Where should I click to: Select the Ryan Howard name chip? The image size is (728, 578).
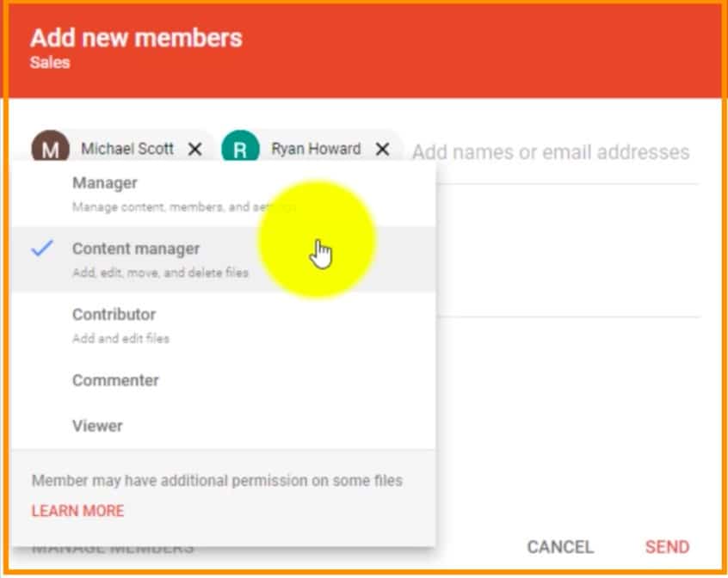point(316,149)
